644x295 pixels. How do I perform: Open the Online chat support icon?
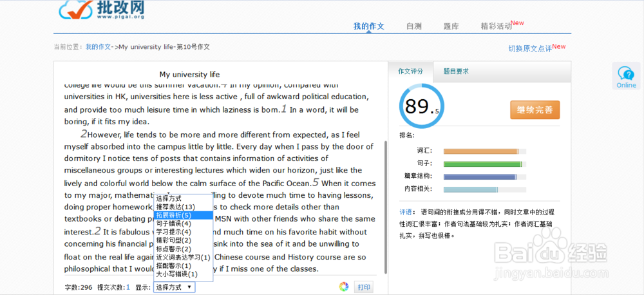[x=626, y=77]
